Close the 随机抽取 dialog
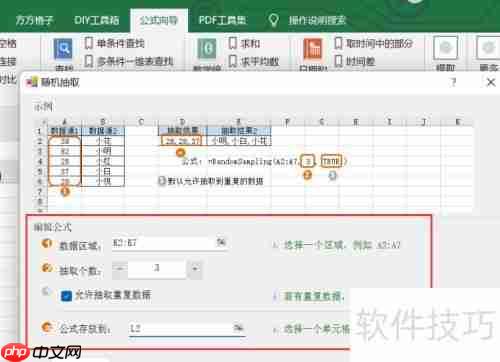Screen dimensions: 500x362 click(491, 82)
